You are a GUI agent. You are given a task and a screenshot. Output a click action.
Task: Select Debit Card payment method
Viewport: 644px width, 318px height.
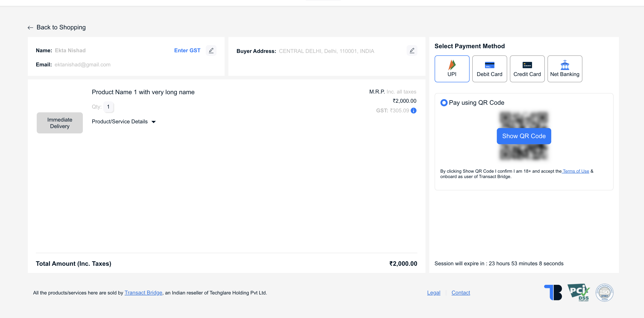point(489,69)
